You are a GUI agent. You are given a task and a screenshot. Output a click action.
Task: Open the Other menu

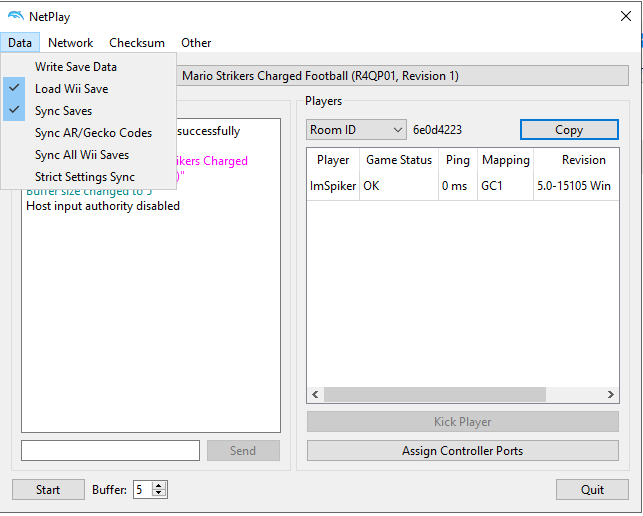point(196,43)
